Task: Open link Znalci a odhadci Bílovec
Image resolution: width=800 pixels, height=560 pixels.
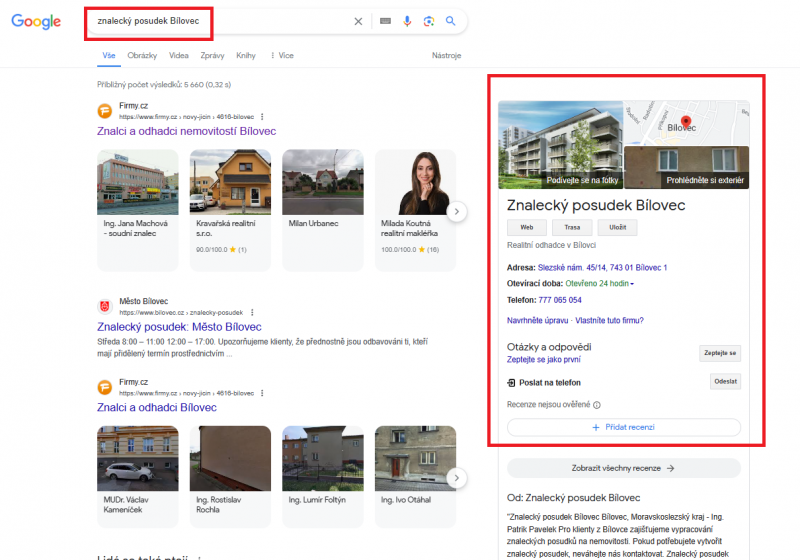Action: 157,408
